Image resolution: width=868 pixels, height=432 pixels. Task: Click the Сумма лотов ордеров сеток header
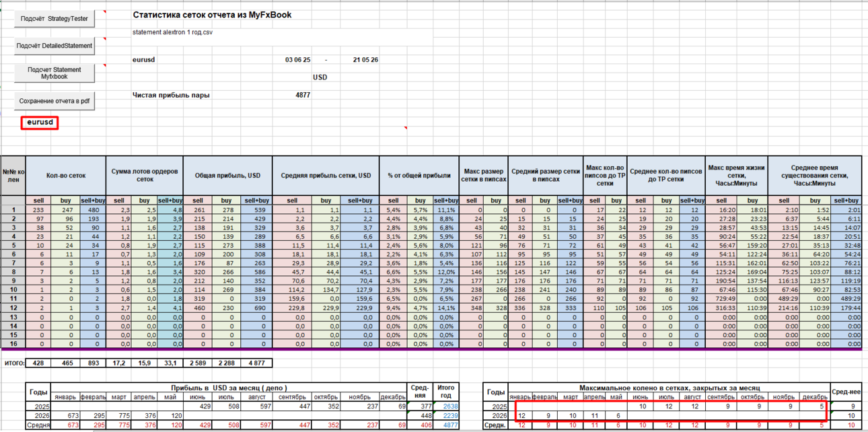(x=145, y=176)
